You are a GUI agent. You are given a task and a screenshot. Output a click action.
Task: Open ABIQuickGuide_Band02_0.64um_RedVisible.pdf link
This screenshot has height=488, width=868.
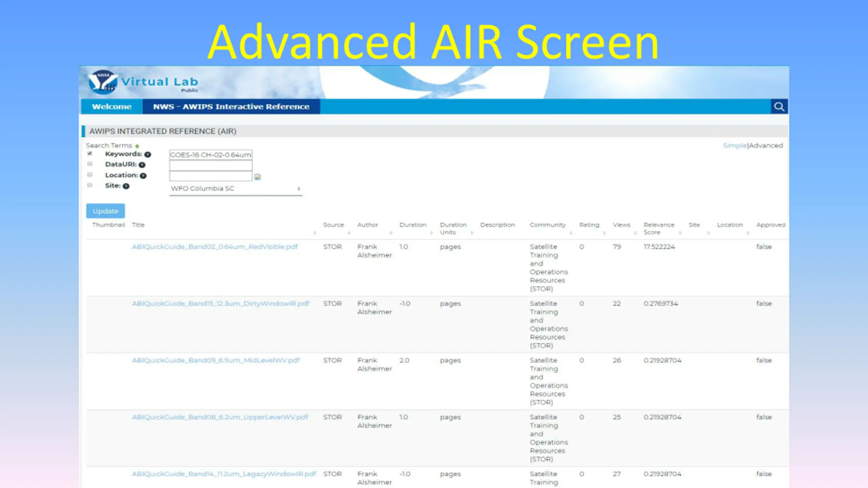(x=215, y=247)
